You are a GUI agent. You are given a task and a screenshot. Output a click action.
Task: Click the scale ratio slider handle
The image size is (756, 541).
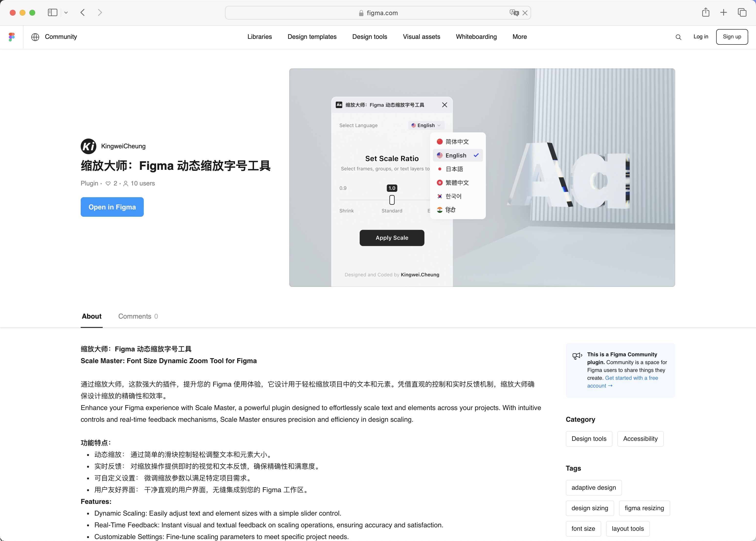(392, 200)
